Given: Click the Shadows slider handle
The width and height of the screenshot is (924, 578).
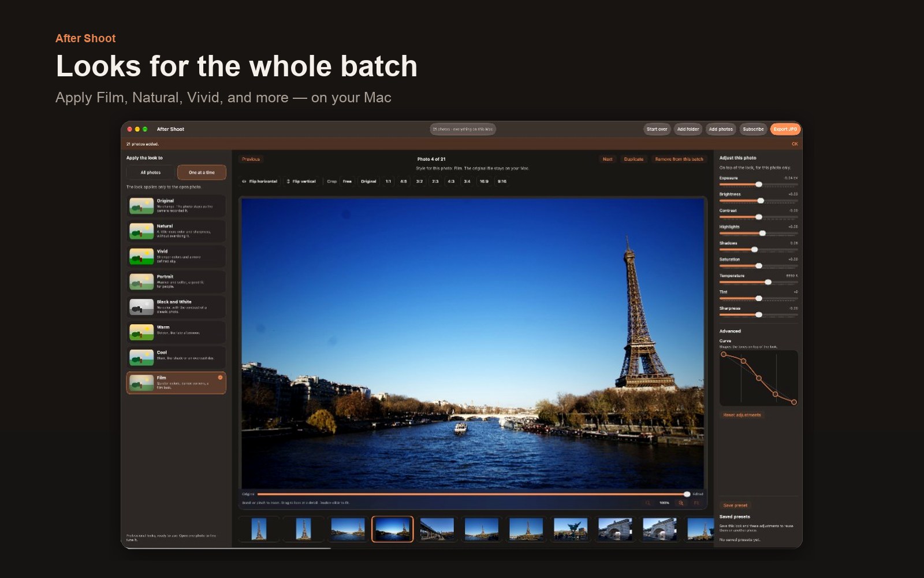Looking at the screenshot, I should pos(754,250).
